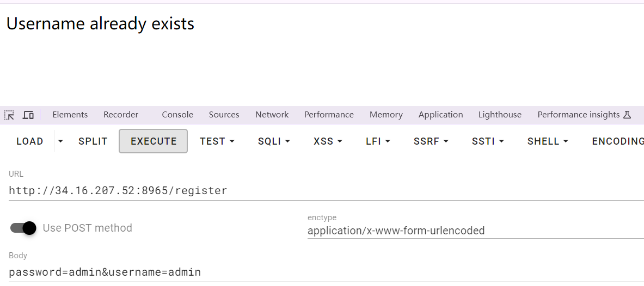Click the Body text field

(321, 272)
